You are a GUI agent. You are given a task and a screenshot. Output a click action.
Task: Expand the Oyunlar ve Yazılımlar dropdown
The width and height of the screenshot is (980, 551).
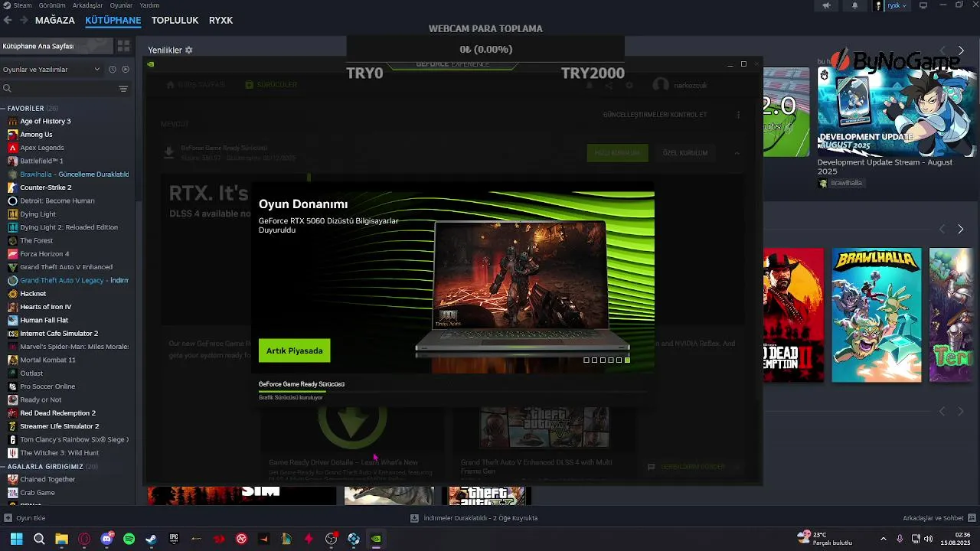51,70
